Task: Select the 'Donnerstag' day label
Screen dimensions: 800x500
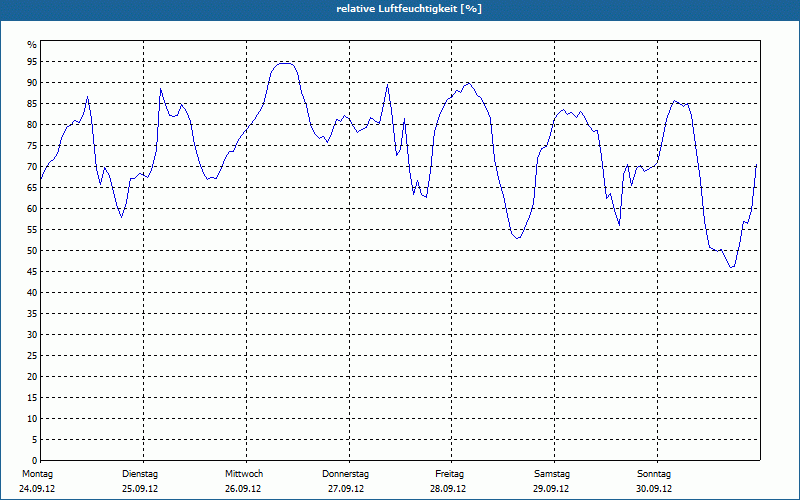Action: pyautogui.click(x=345, y=474)
